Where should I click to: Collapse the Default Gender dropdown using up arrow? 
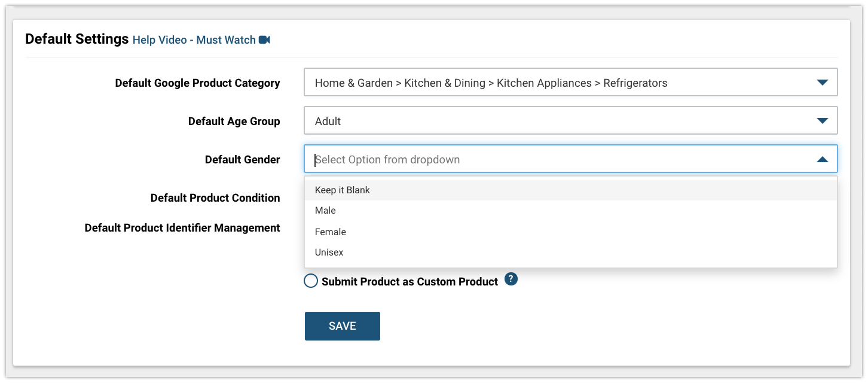click(x=822, y=159)
